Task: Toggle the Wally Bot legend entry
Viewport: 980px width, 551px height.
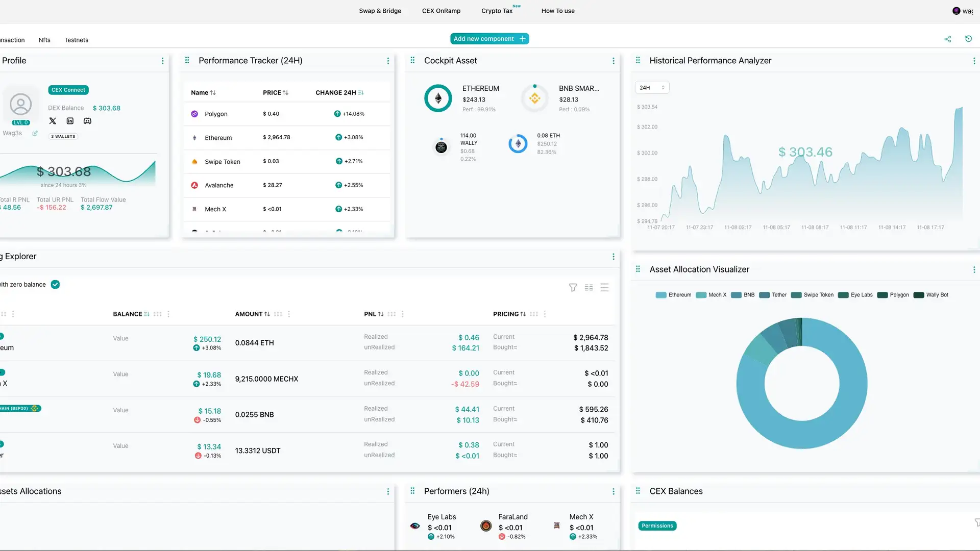Action: (931, 295)
